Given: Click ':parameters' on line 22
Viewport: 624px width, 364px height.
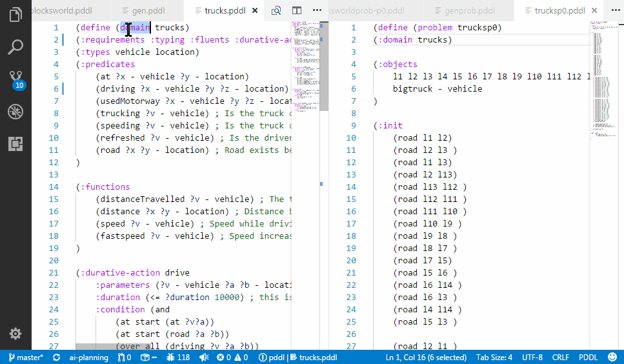Looking at the screenshot, I should [123, 285].
